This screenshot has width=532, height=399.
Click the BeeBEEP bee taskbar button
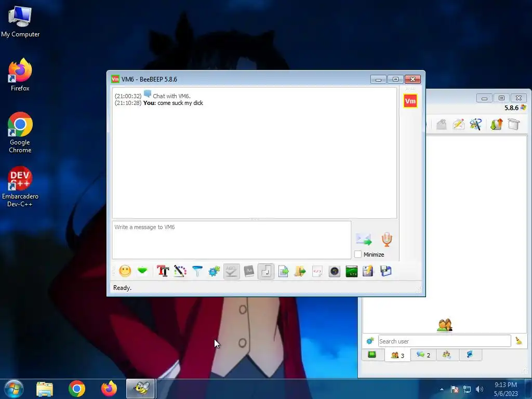tap(141, 389)
